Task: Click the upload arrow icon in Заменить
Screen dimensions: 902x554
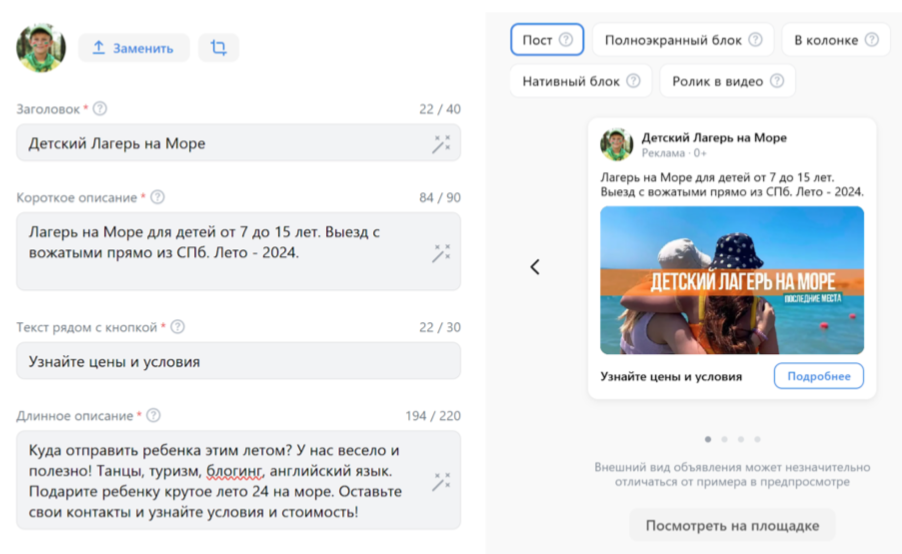Action: pos(99,48)
